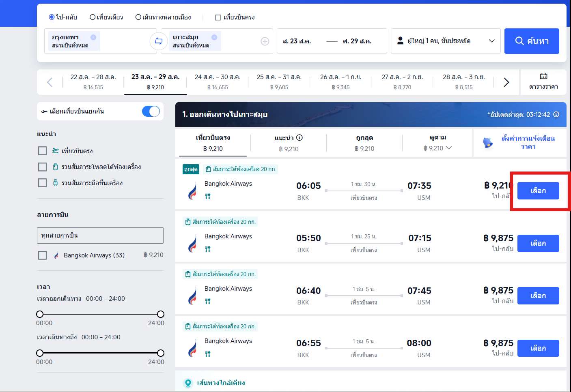Open the price table calendar icon

[543, 76]
